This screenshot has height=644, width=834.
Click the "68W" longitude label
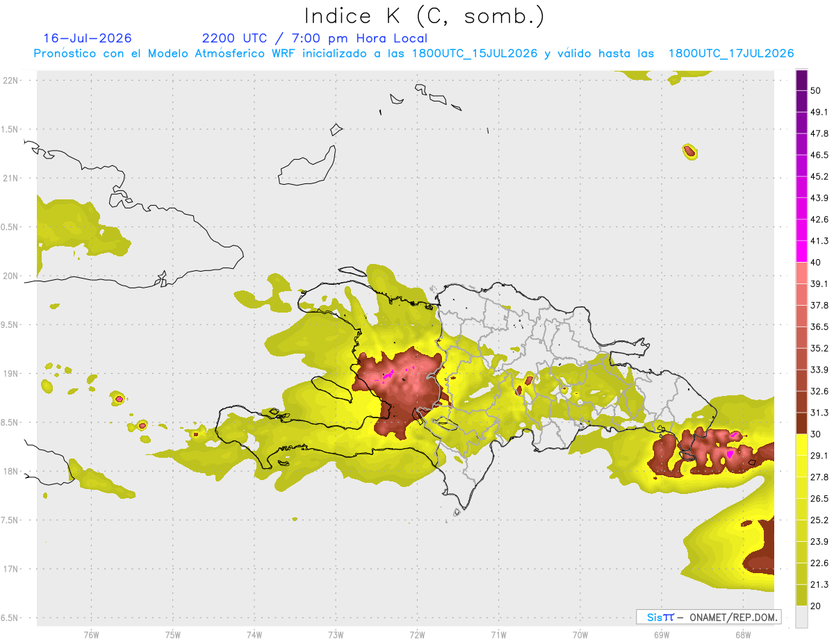coord(743,635)
